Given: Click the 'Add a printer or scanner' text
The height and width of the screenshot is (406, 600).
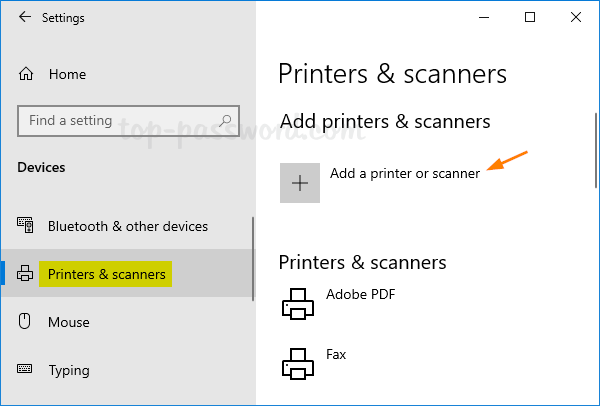Looking at the screenshot, I should pos(405,173).
